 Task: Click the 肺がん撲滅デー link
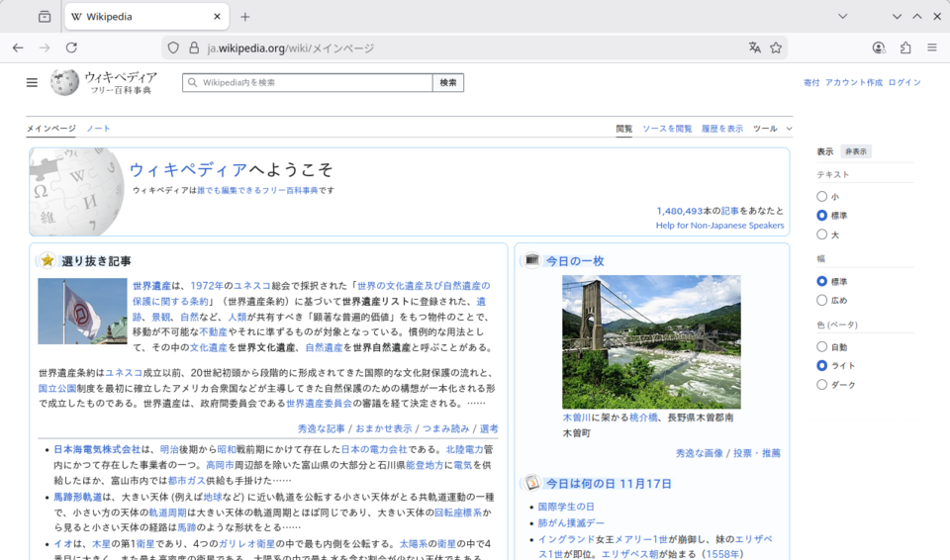pyautogui.click(x=571, y=523)
